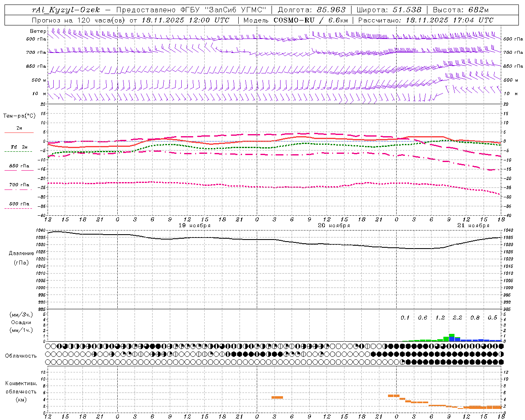
Task: Click the Облачность panel label
Action: (x=21, y=356)
